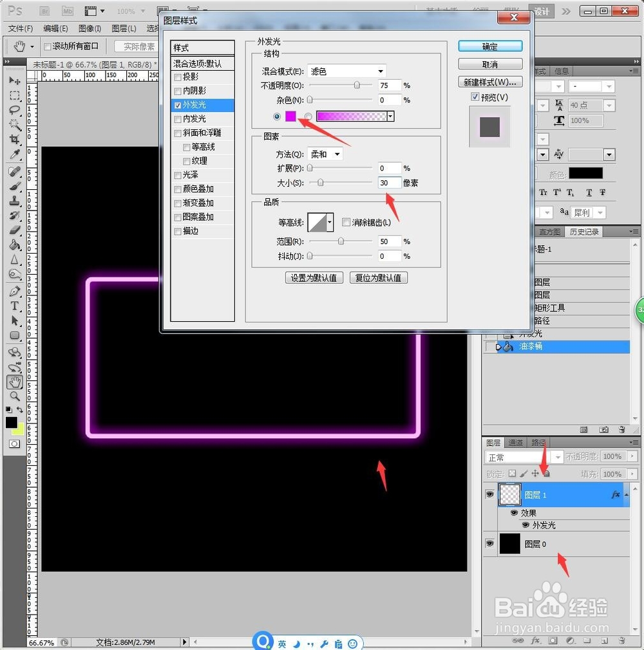Screen dimensions: 644x650
Task: Toggle the 预览(V) checkbox
Action: (475, 97)
